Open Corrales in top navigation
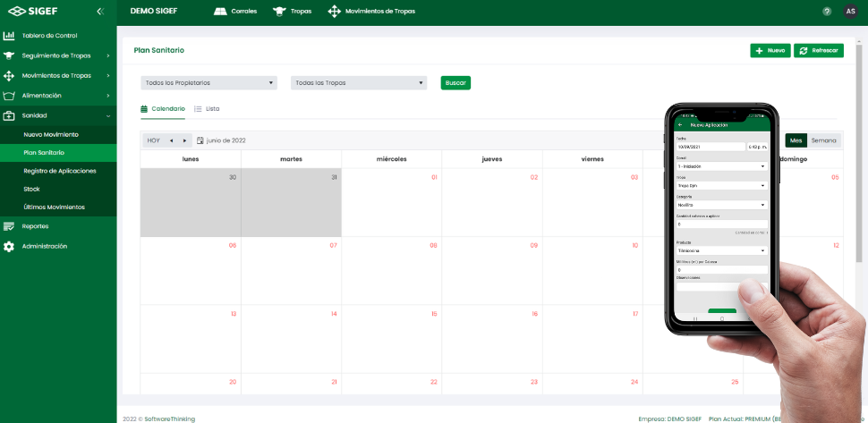The image size is (868, 423). pyautogui.click(x=236, y=12)
